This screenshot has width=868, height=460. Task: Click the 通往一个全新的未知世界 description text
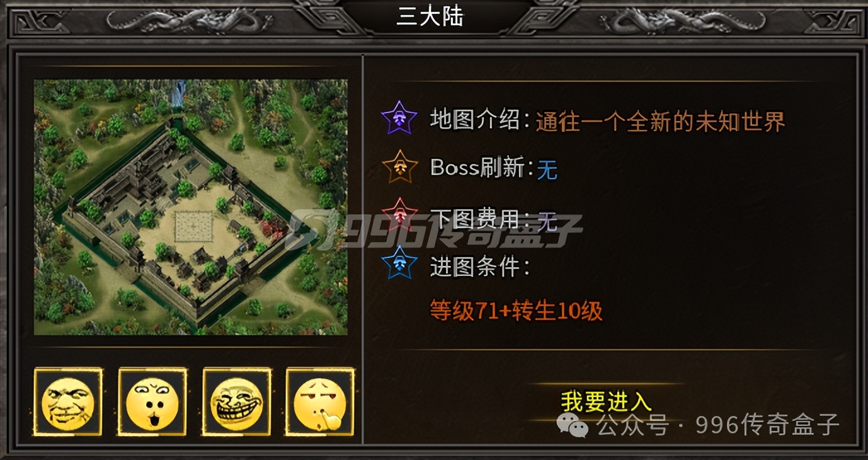click(x=660, y=121)
